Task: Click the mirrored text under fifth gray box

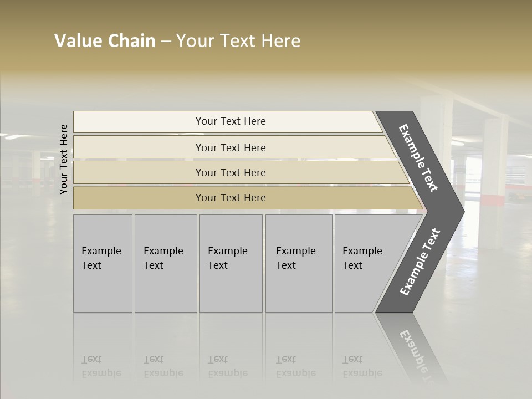Action: pos(362,366)
